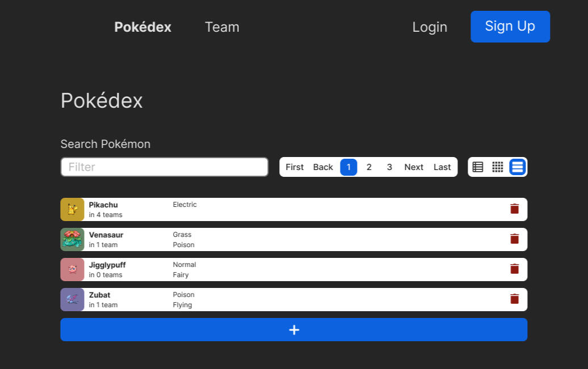The image size is (588, 369).
Task: Switch to table view icon
Action: pos(478,167)
